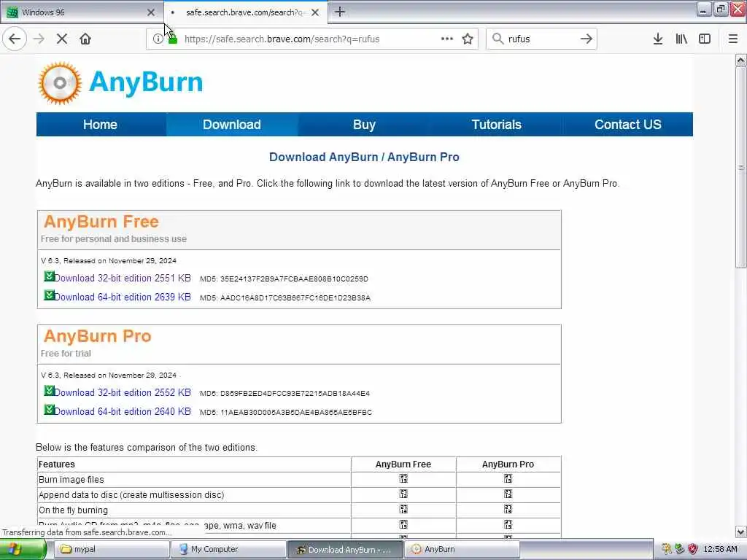Click the vertical scrollbar thumb
This screenshot has height=560, width=747.
(740, 167)
